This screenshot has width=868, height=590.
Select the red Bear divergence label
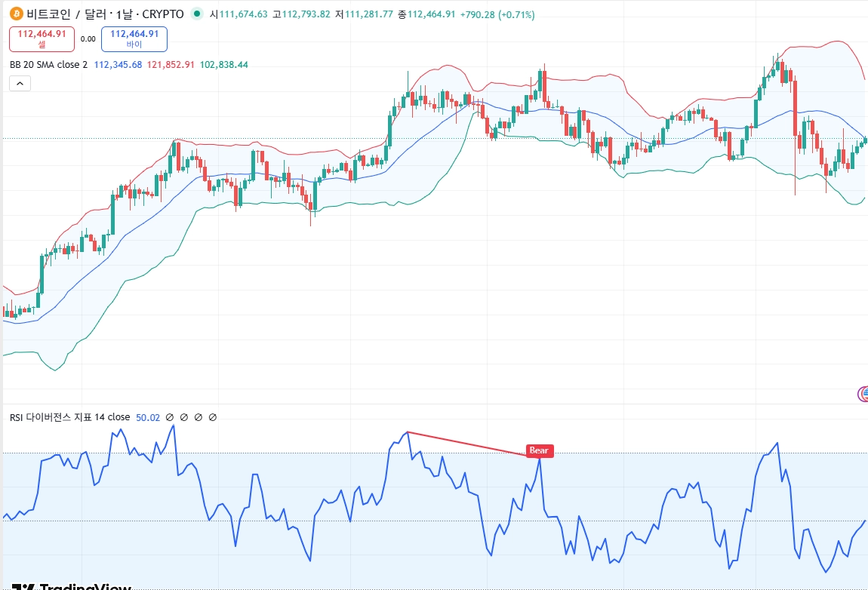(539, 450)
